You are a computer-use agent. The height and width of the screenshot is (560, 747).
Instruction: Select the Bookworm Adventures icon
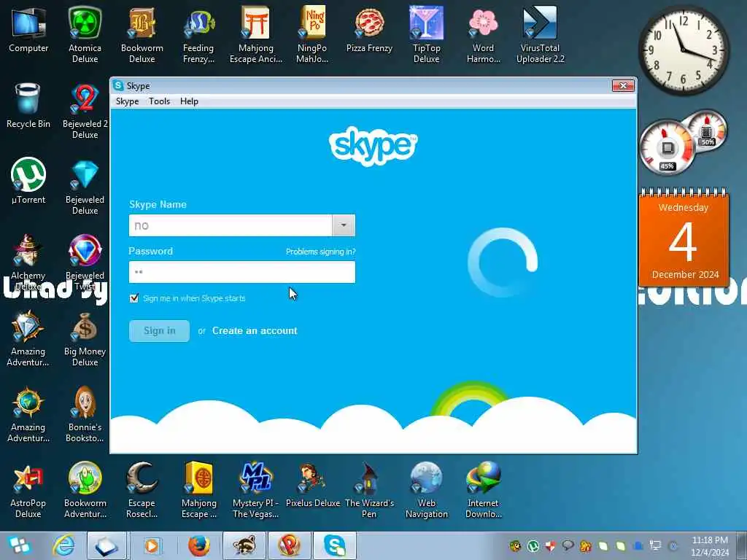click(85, 491)
